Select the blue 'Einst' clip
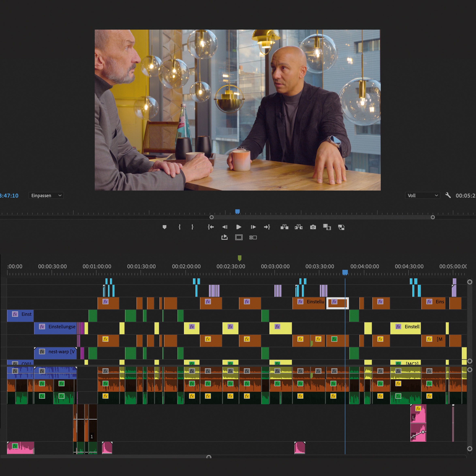This screenshot has width=476, height=476. (x=20, y=316)
